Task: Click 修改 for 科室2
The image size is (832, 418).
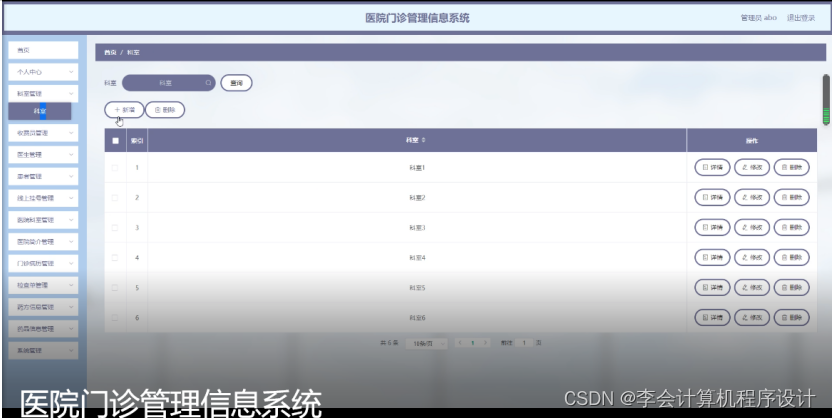Action: coord(752,197)
